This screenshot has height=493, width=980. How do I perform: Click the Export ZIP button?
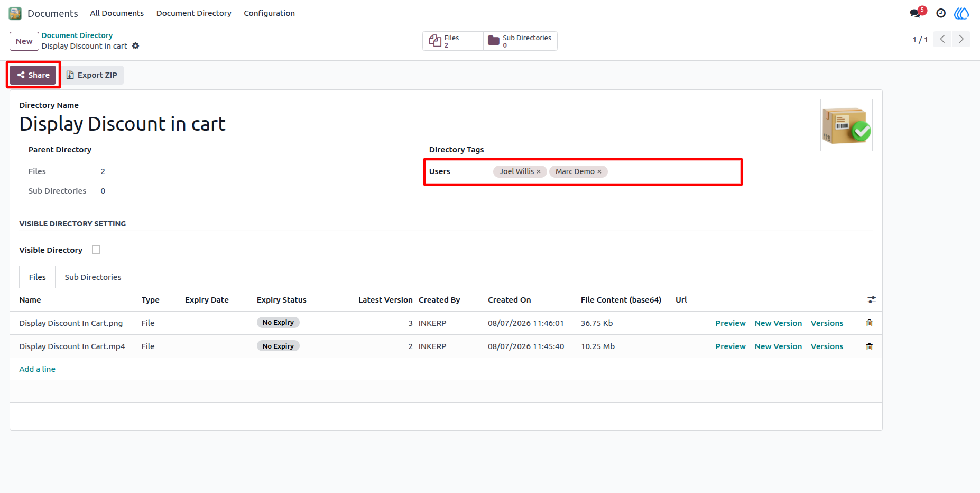[92, 75]
